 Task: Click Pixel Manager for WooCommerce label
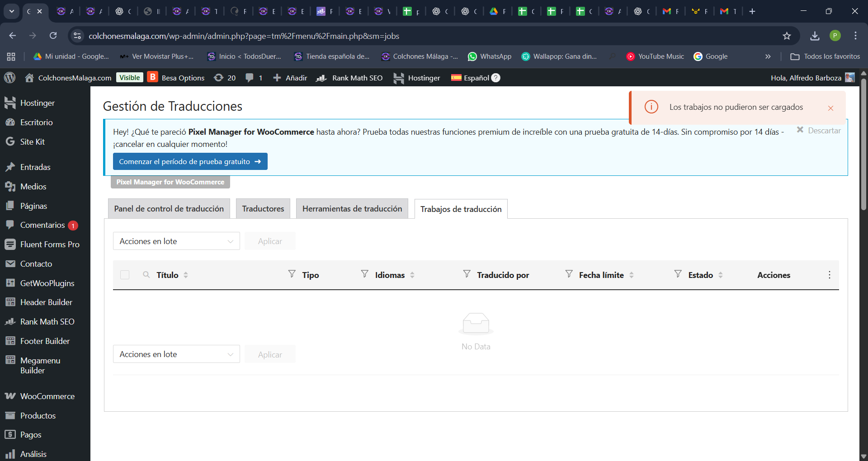(x=170, y=182)
